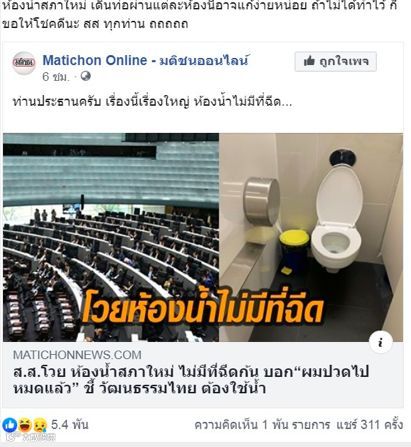Click the info icon on article preview
The height and width of the screenshot is (447, 411).
click(x=381, y=343)
